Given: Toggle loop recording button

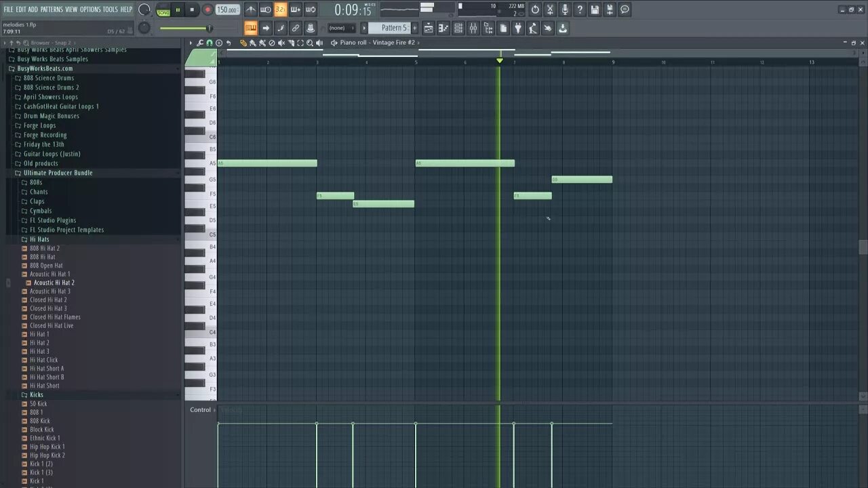Looking at the screenshot, I should pyautogui.click(x=310, y=9).
